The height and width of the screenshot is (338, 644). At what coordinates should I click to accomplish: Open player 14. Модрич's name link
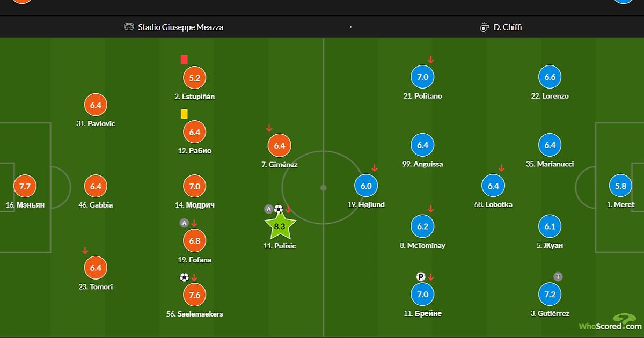click(194, 205)
